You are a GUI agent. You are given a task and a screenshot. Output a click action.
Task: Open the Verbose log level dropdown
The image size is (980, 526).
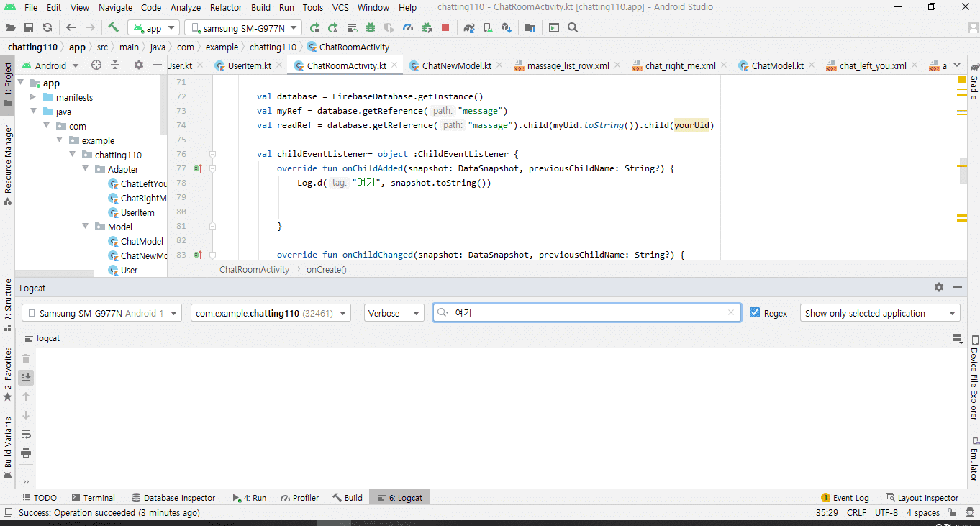(x=394, y=313)
